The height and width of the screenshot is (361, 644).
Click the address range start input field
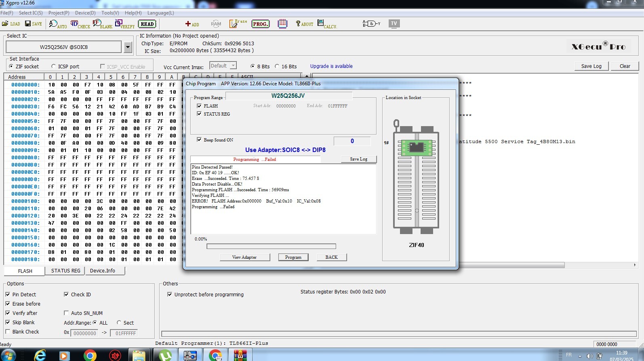pyautogui.click(x=84, y=334)
